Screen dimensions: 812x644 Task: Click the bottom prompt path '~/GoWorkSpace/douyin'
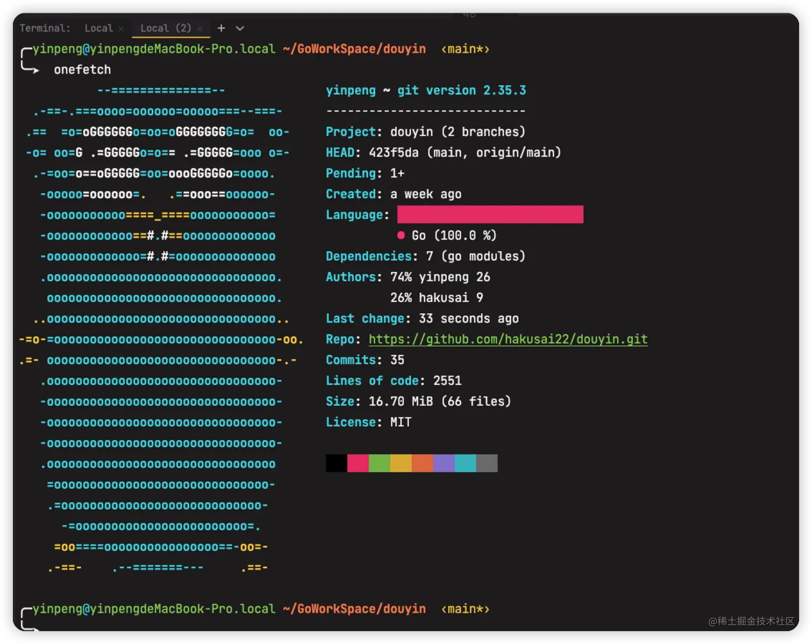(354, 609)
